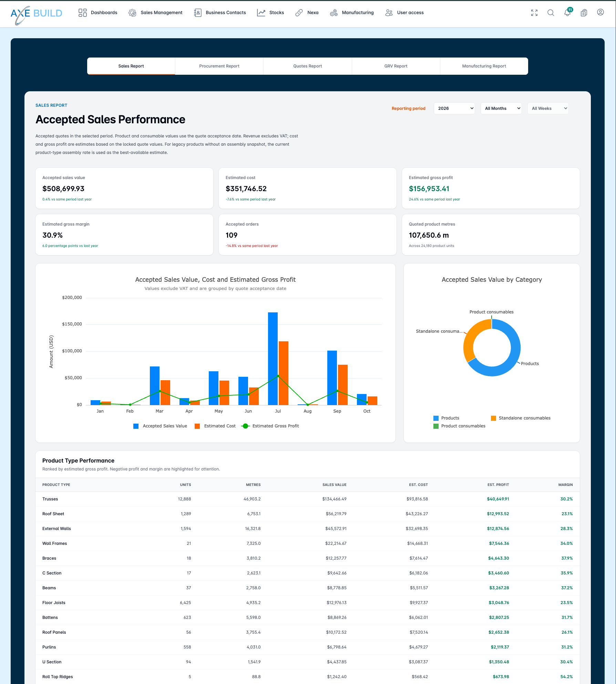Click the Stocks chart icon
Image resolution: width=616 pixels, height=684 pixels.
pos(261,13)
